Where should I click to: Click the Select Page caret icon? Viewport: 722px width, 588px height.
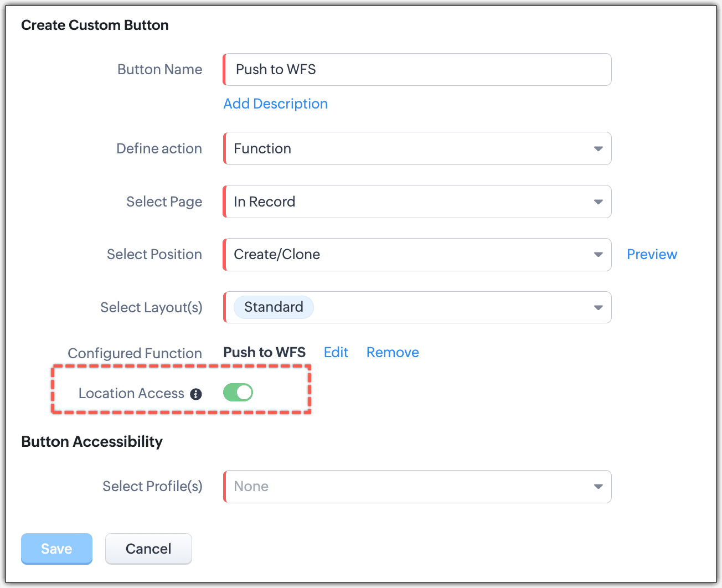tap(598, 202)
